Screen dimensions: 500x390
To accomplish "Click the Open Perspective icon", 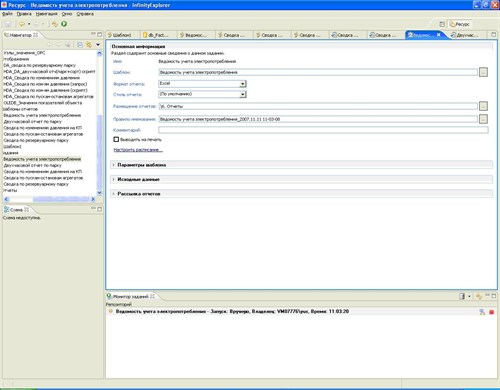I will point(442,24).
